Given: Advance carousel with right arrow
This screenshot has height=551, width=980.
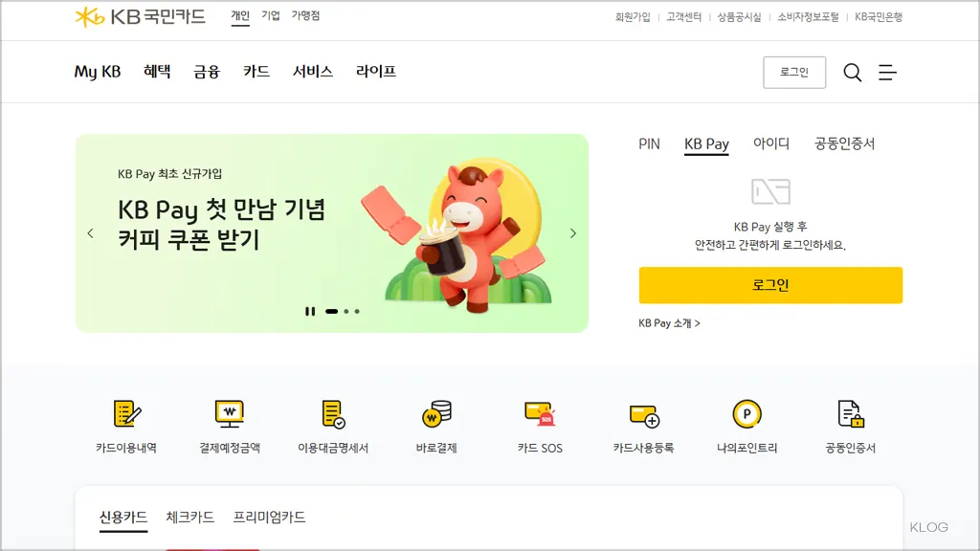Looking at the screenshot, I should [573, 232].
